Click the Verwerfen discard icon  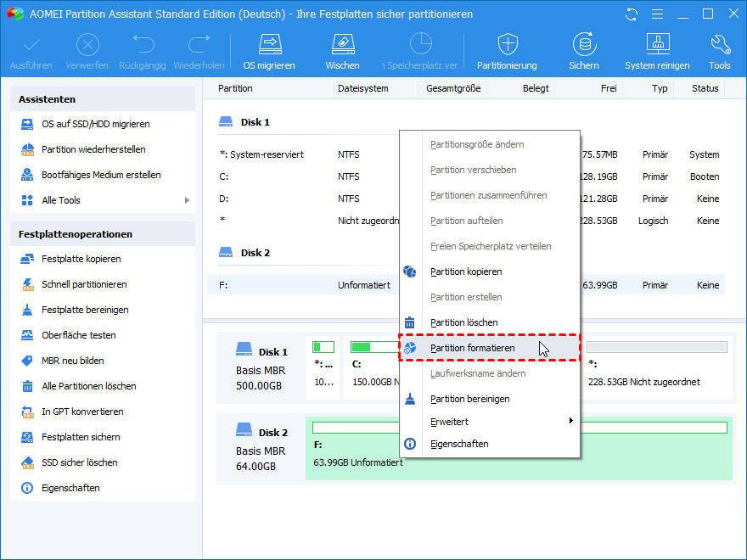click(x=87, y=45)
